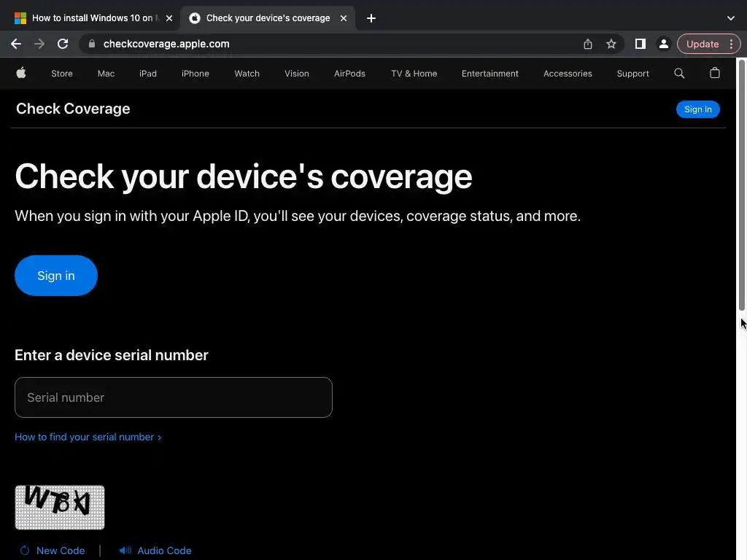Open the Vision menu
747x560 pixels.
click(297, 74)
